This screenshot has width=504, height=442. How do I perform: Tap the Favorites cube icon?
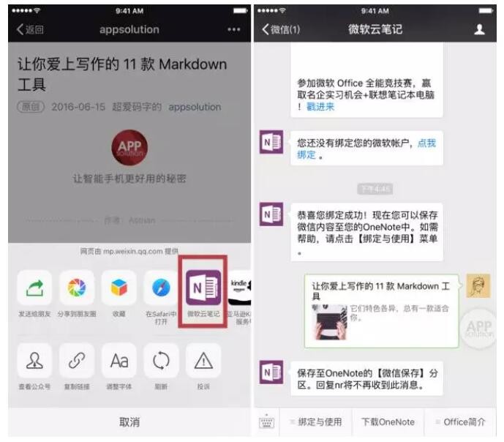(119, 288)
